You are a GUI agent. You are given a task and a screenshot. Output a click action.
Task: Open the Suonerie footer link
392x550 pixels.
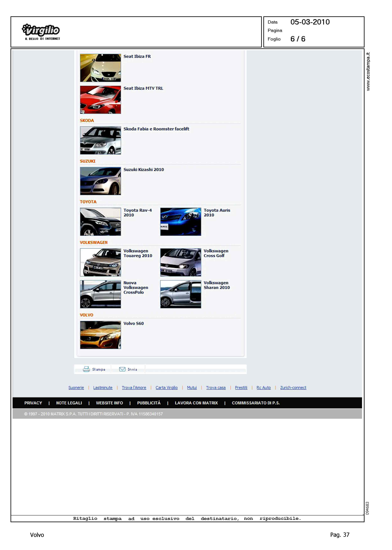coord(76,387)
